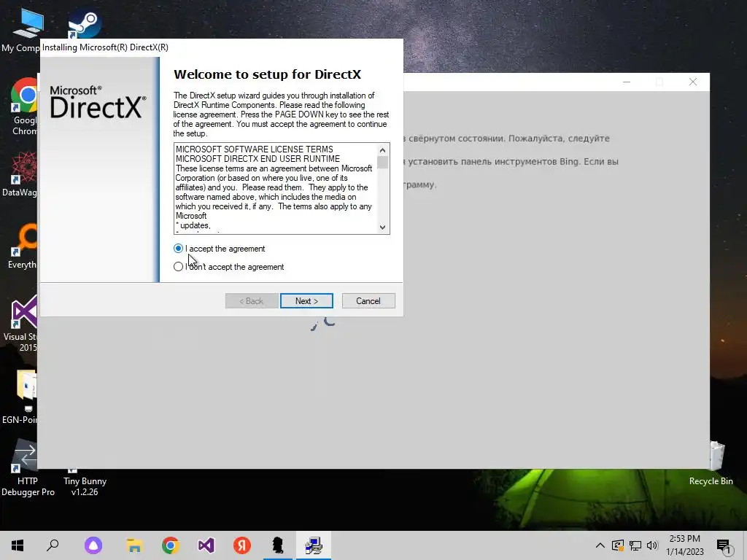
Task: Open the Steam desktop shortcut
Action: click(85, 24)
